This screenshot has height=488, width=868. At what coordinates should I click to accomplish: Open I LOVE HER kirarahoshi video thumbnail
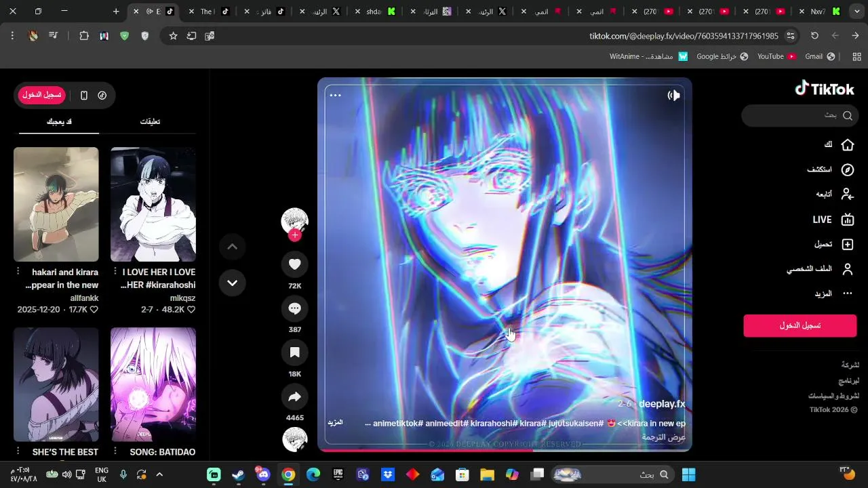[153, 205]
